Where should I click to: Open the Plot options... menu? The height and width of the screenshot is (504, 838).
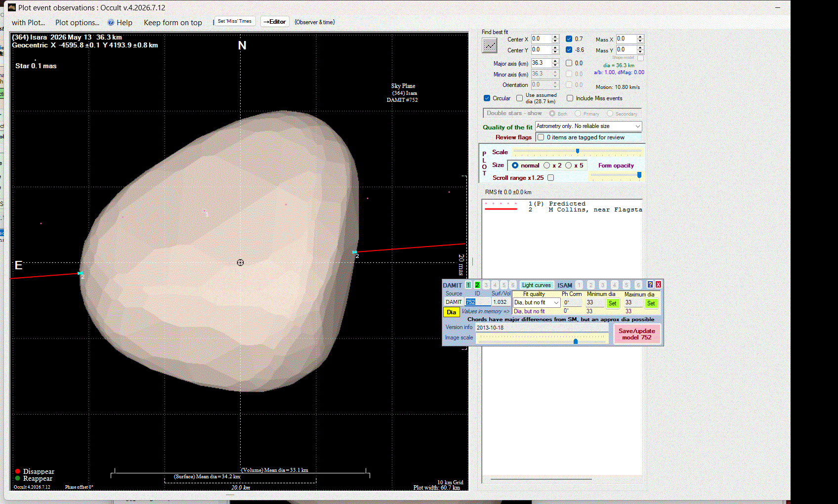[x=77, y=22]
